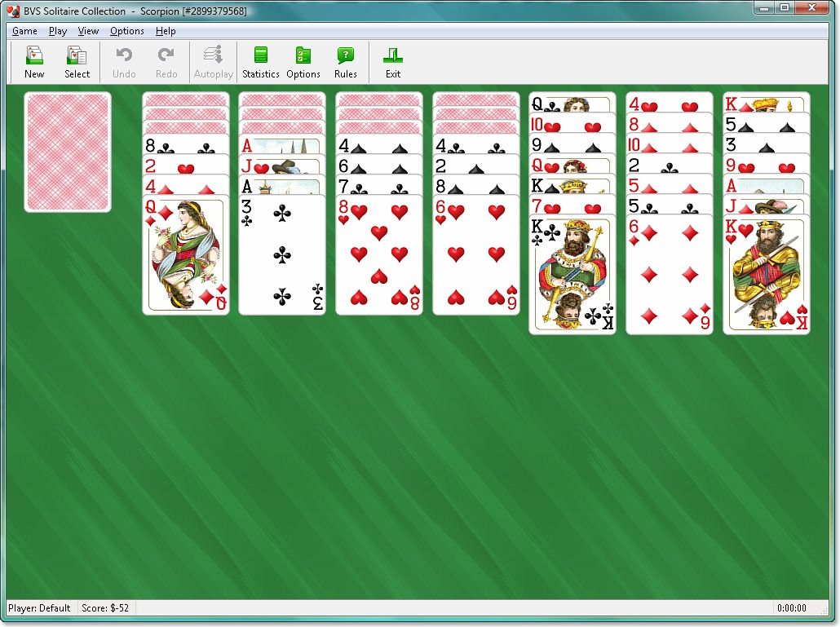Click the face-down stock pile
Screen dimensions: 840x627
(x=68, y=152)
